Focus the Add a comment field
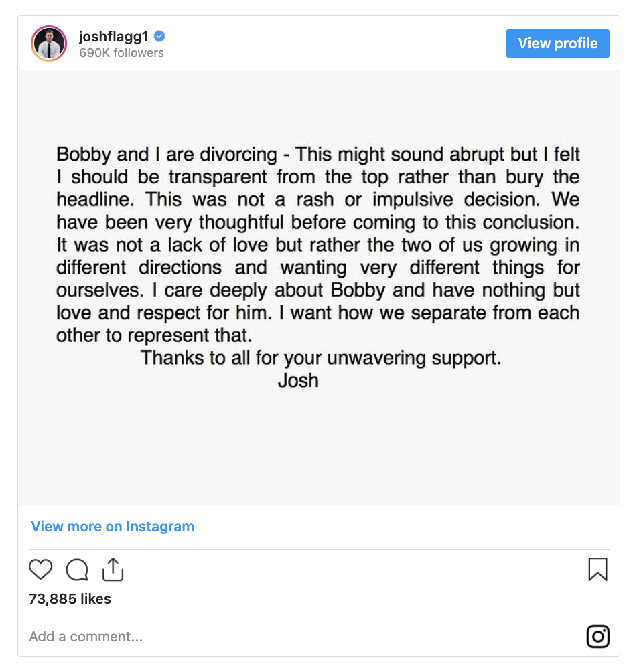Screen dimensions: 635x672 coord(300,637)
